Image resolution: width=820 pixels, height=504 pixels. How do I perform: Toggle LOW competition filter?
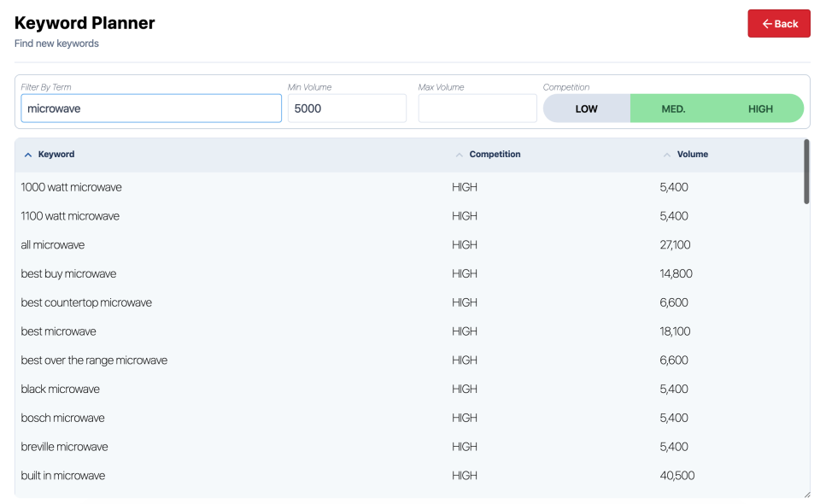586,108
